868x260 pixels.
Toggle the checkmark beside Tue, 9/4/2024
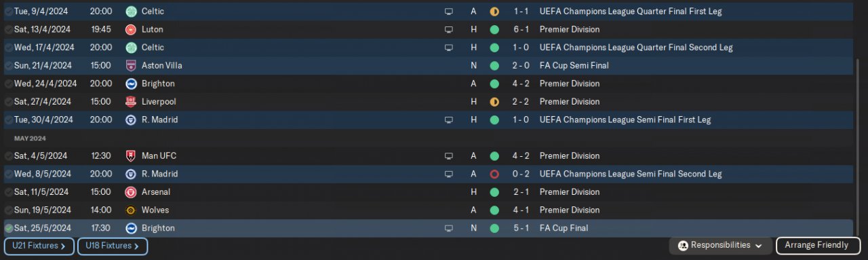[x=9, y=12]
